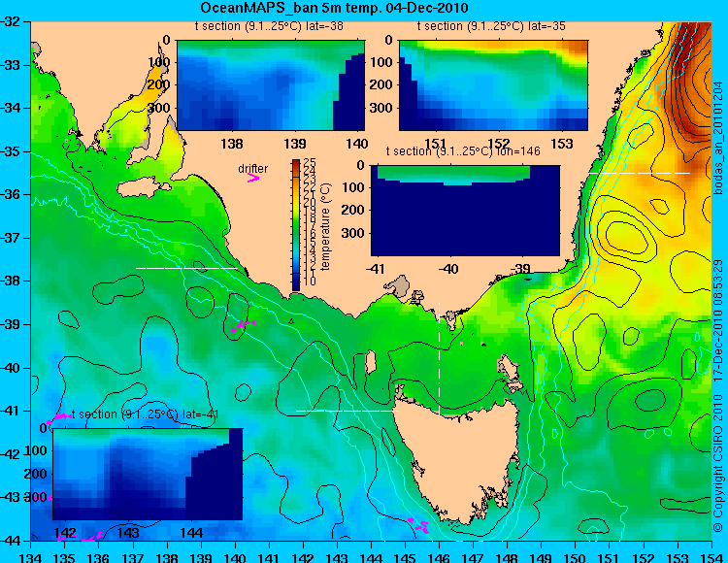
Task: Click the '17-Dec-2010 08:53:29' timestamp
Action: (x=718, y=320)
